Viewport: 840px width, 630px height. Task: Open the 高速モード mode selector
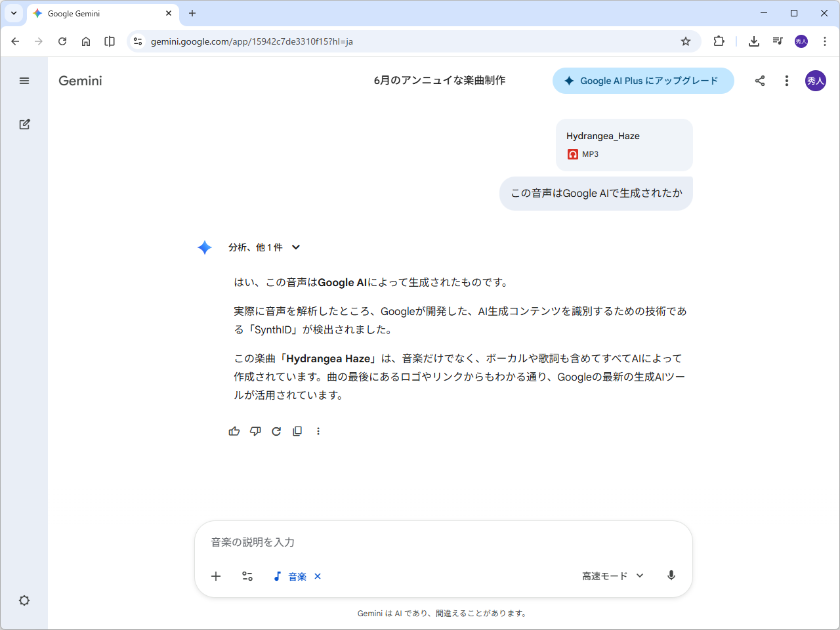tap(611, 576)
